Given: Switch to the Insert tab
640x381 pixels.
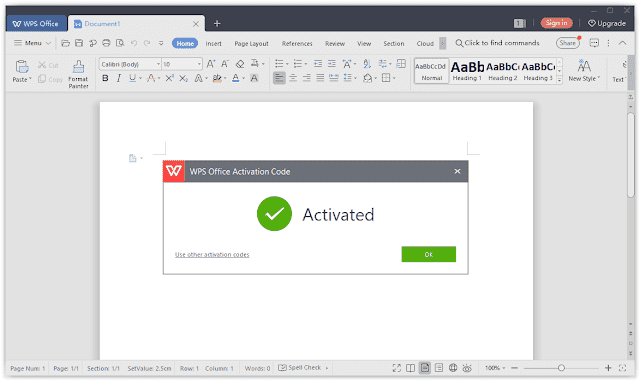Looking at the screenshot, I should click(213, 43).
